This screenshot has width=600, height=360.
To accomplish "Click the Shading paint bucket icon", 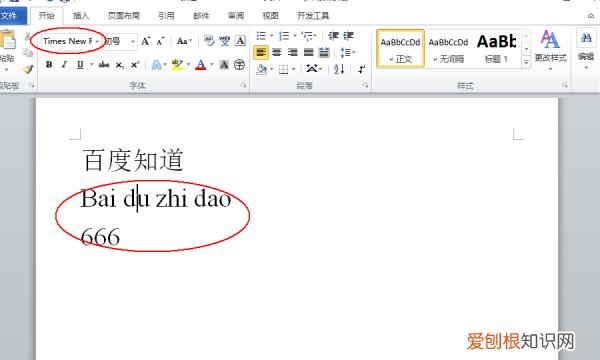I will [x=261, y=69].
